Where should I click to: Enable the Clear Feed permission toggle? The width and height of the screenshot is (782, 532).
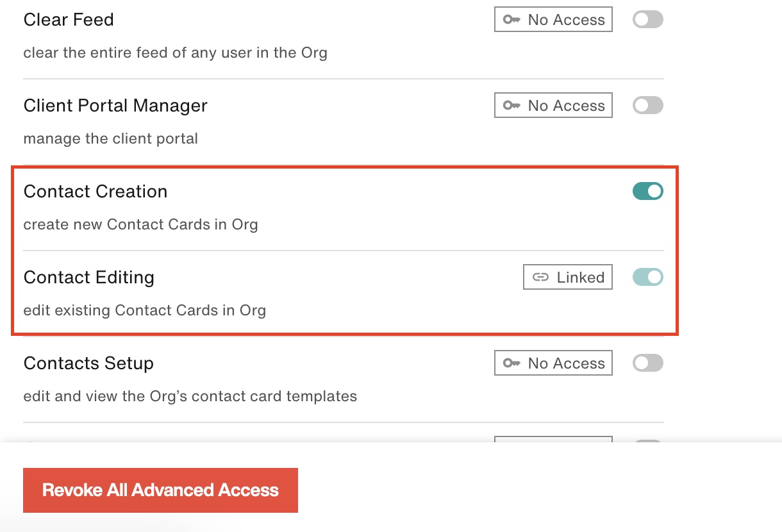point(647,19)
